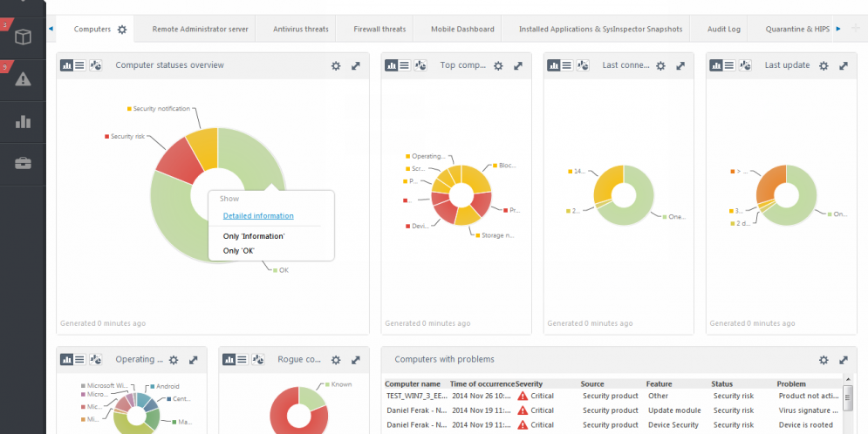This screenshot has height=434, width=868.
Task: Open Computers section in the sidebar
Action: tap(23, 37)
